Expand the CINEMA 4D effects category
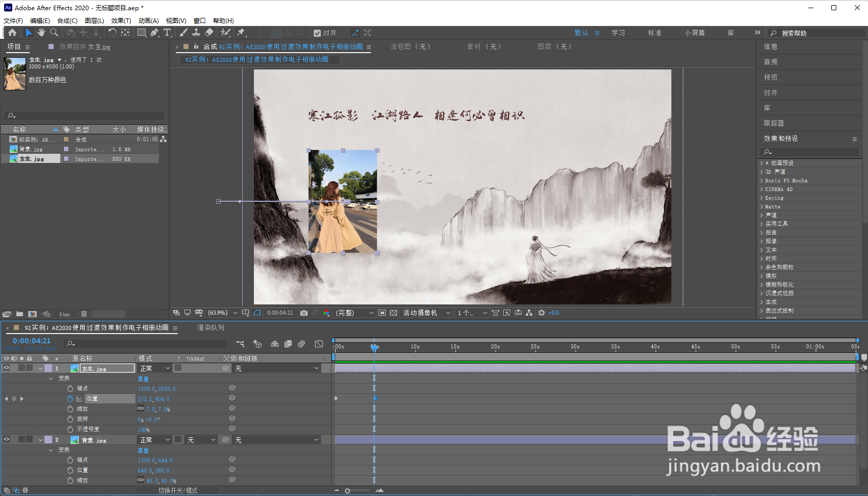 tap(761, 190)
